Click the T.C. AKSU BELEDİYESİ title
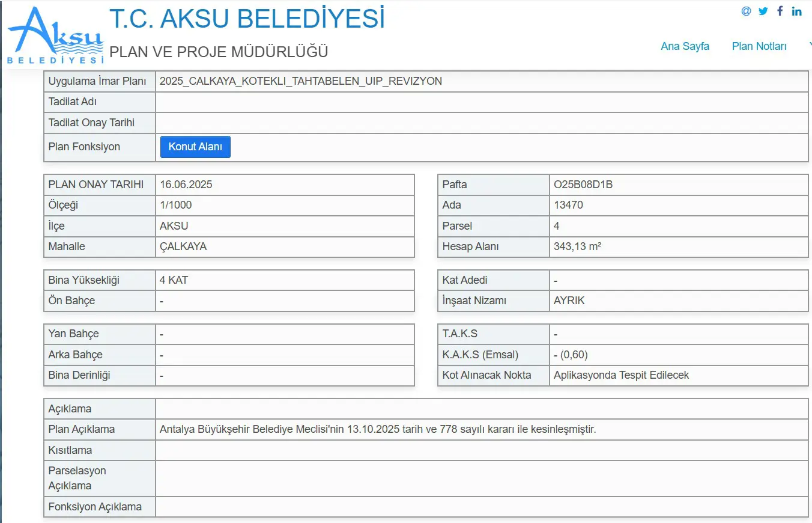812x523 pixels. click(247, 19)
